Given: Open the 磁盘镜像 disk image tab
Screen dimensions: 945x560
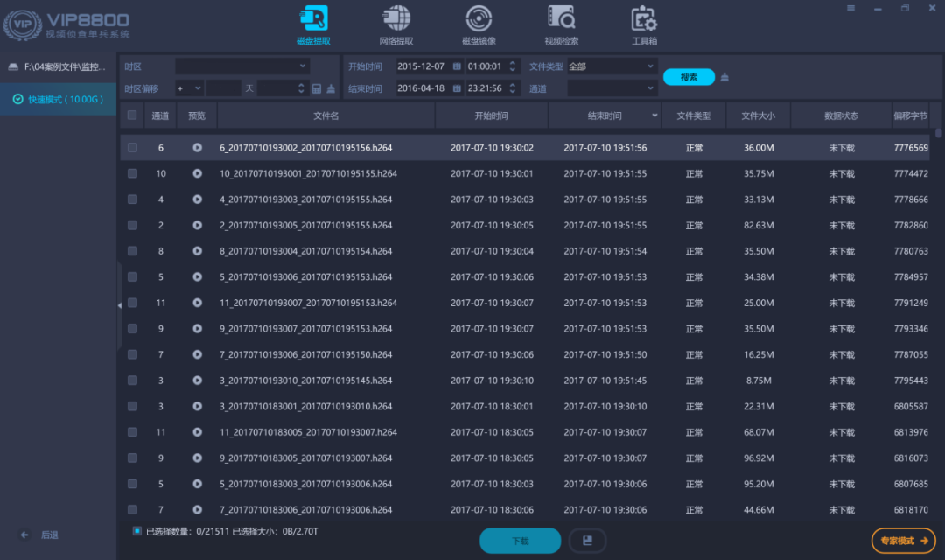Looking at the screenshot, I should pos(479,24).
